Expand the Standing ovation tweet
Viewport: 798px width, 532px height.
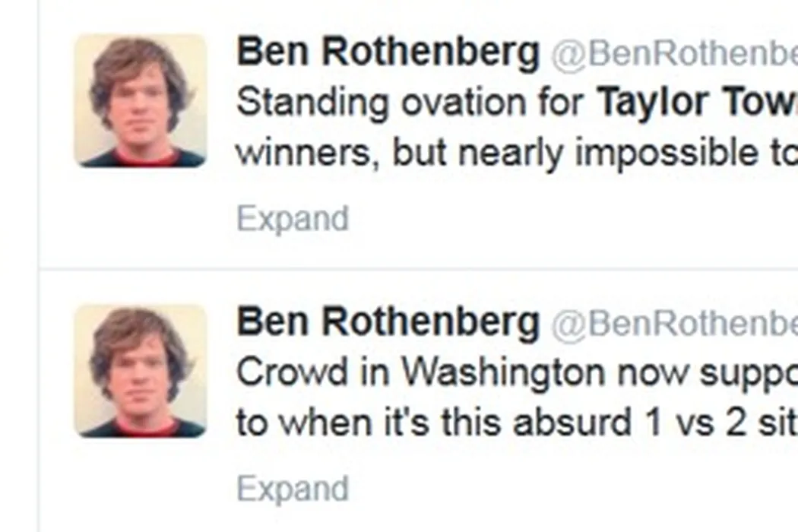pos(293,219)
